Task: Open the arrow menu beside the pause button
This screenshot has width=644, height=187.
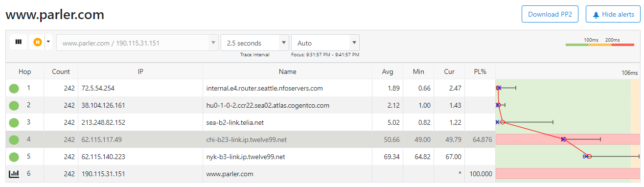Action: pos(48,42)
